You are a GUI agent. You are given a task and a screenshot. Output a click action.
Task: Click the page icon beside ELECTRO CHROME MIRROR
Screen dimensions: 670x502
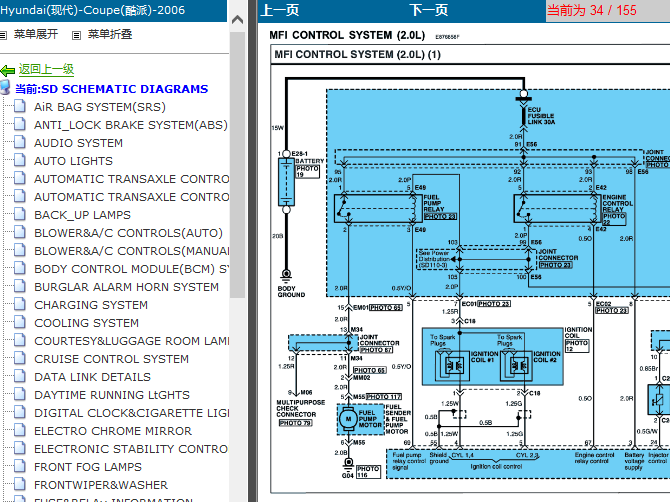coord(19,430)
